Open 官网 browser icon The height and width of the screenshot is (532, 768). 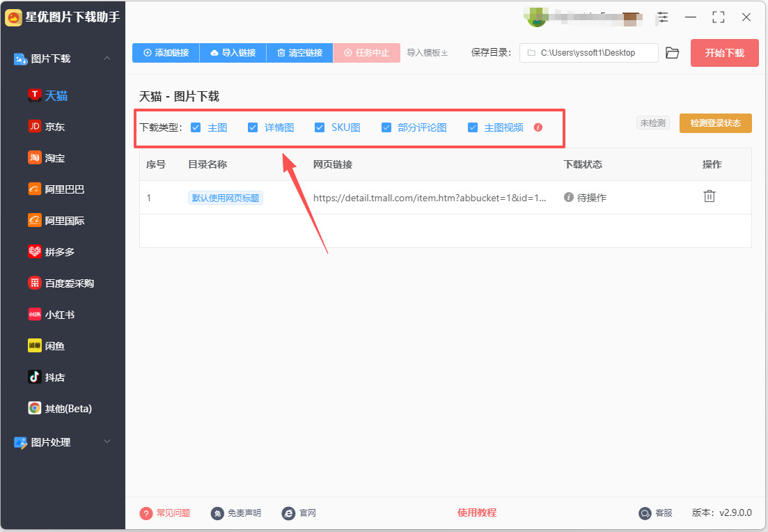point(288,513)
